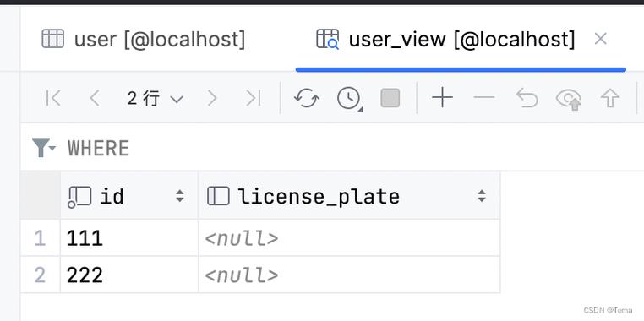Revert selected changes
The height and width of the screenshot is (321, 644).
[x=527, y=98]
